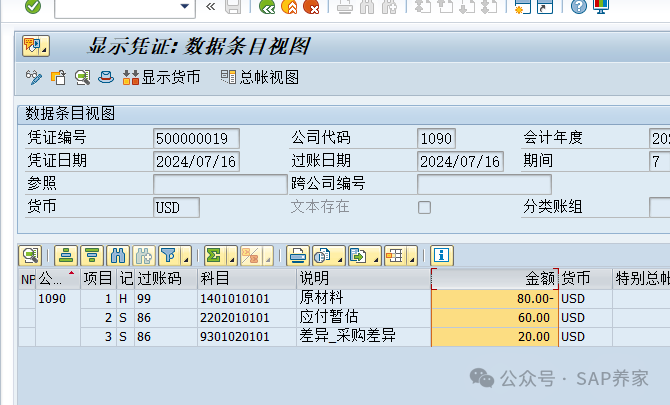Click the red Cancel icon
The height and width of the screenshot is (405, 670).
tap(311, 6)
